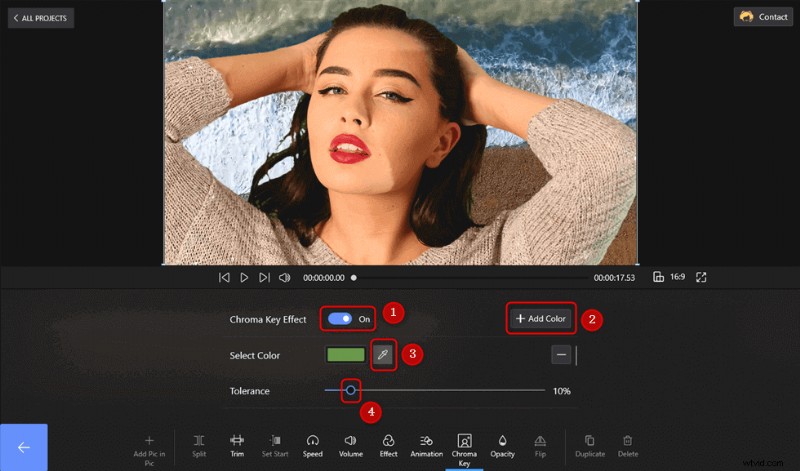Select the Chroma Key tab
Viewport: 800px width, 471px height.
(464, 450)
